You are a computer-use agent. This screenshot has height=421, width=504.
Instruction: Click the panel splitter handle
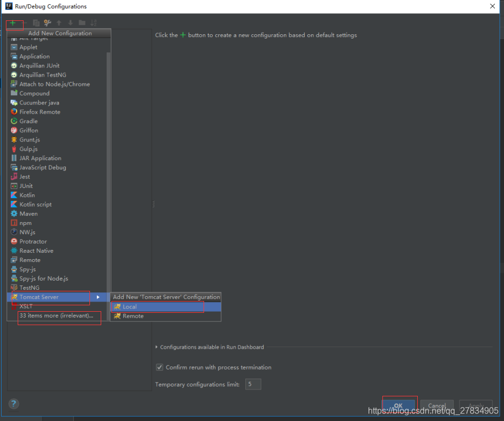tap(153, 204)
